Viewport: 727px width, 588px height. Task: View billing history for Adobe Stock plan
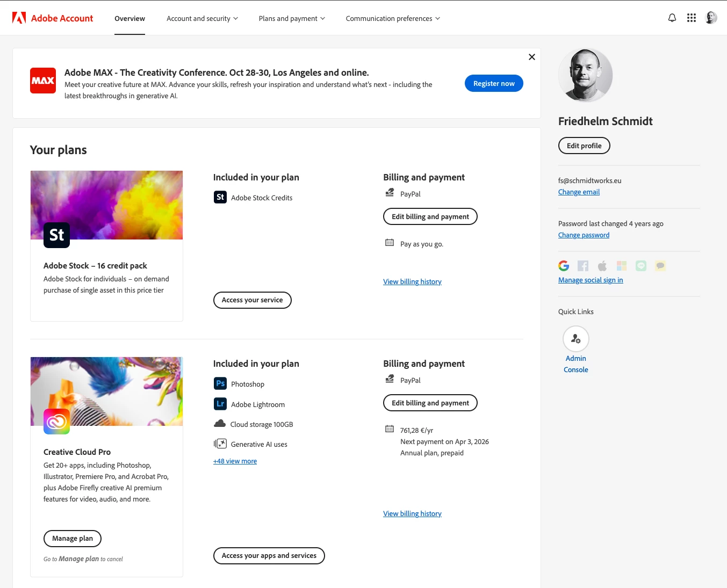pos(412,282)
